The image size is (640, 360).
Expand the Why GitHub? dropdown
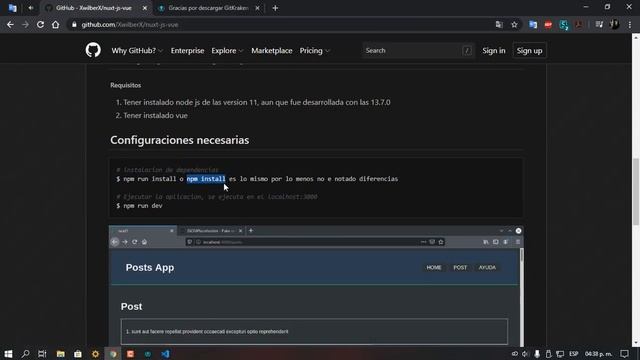(137, 51)
